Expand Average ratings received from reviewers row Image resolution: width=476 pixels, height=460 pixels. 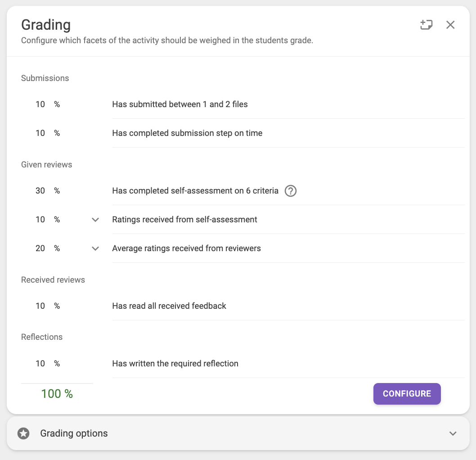tap(95, 248)
